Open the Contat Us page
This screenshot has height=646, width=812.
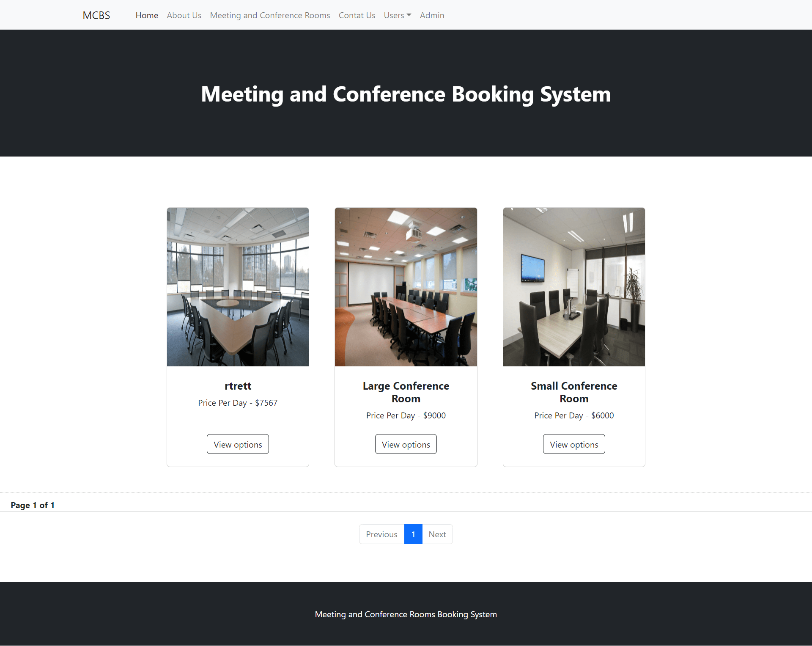pos(357,15)
